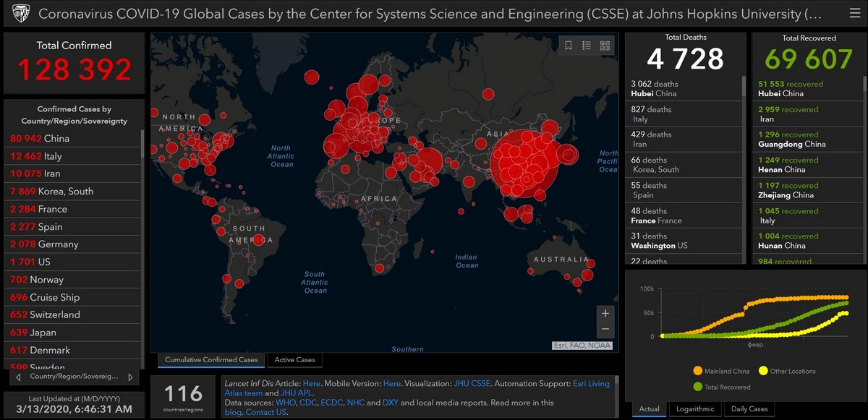Zoom out of the map with minus
This screenshot has height=420, width=868.
605,330
